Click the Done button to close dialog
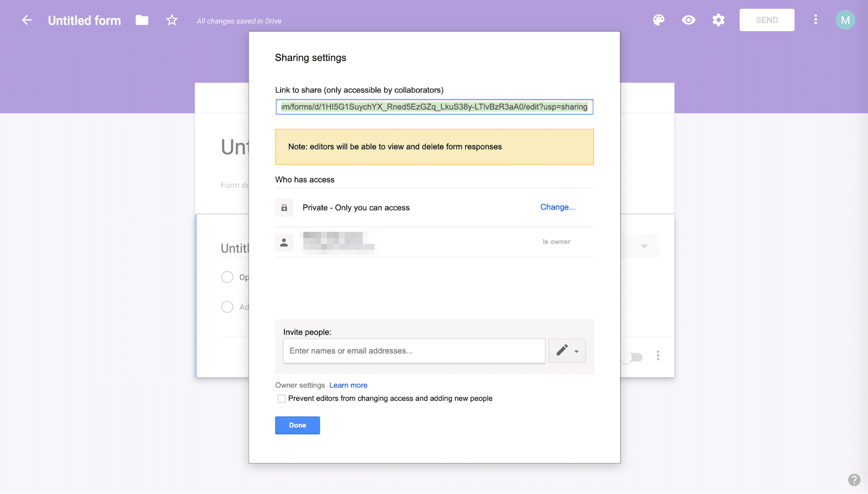Screen dimensions: 868x494 (297, 425)
